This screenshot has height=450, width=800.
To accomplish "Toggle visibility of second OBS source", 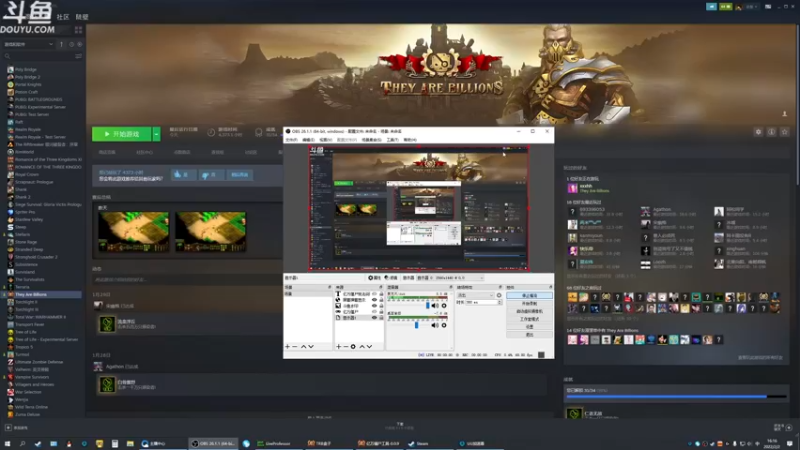I will tap(374, 299).
